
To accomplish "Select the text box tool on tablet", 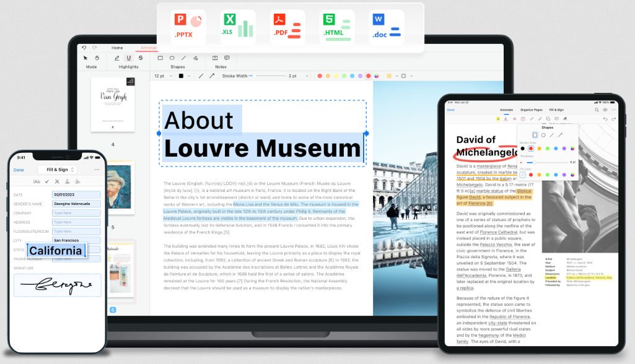I will (x=523, y=119).
